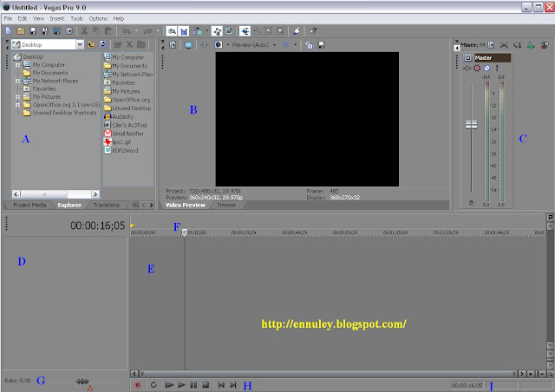Click the Interactive Tutorials icon
The image size is (555, 392).
coord(297,31)
